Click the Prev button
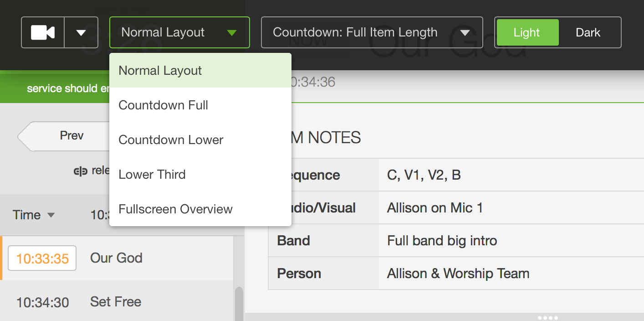 (71, 135)
